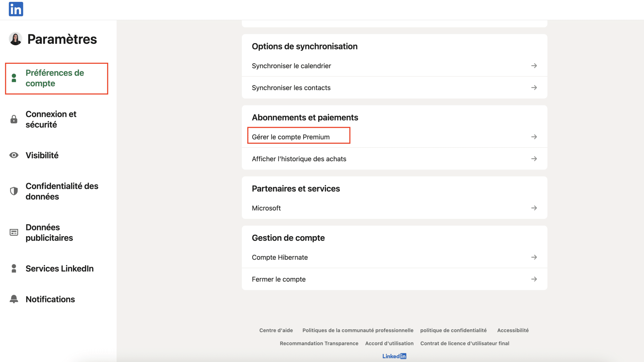Click the bell icon for Notifications
The height and width of the screenshot is (362, 644).
pos(14,299)
